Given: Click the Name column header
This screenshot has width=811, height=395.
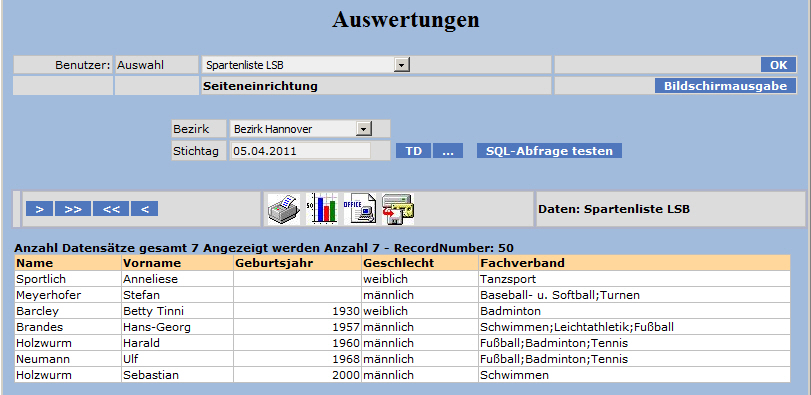Looking at the screenshot, I should [68, 263].
